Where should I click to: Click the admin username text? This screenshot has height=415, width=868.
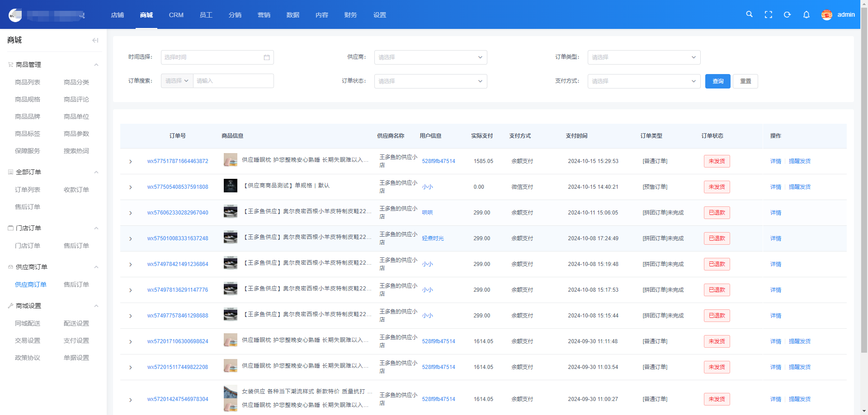click(846, 15)
